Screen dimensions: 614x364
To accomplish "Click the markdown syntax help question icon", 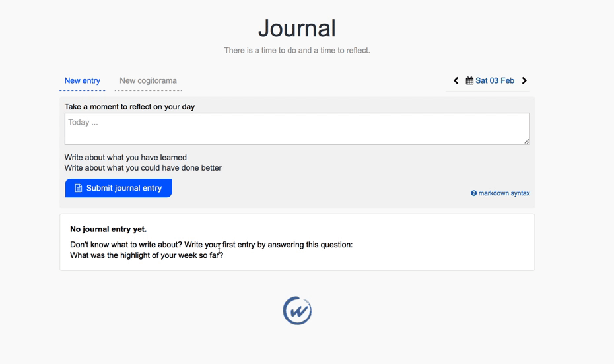I will [x=473, y=193].
